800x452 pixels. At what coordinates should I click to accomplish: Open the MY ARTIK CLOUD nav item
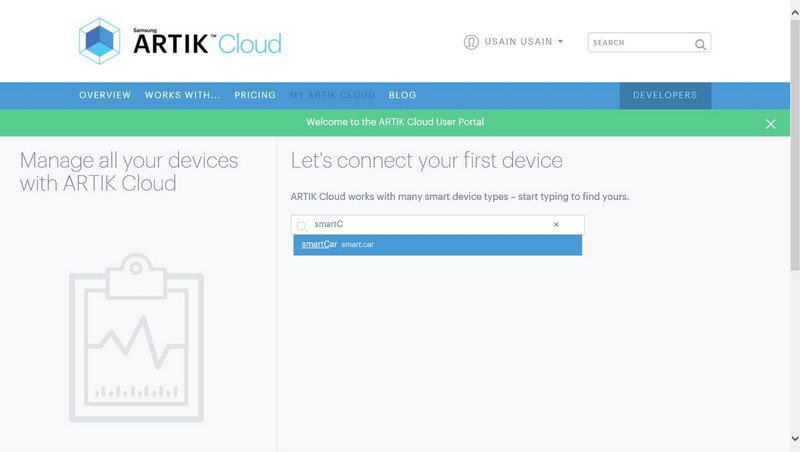click(332, 95)
